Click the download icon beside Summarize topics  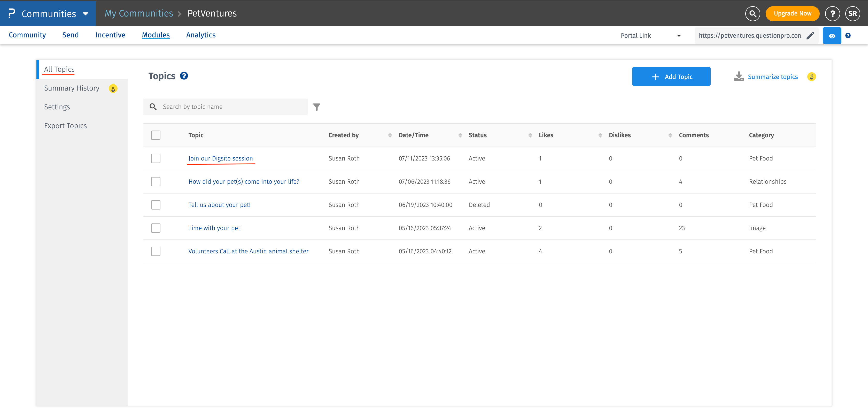(739, 76)
